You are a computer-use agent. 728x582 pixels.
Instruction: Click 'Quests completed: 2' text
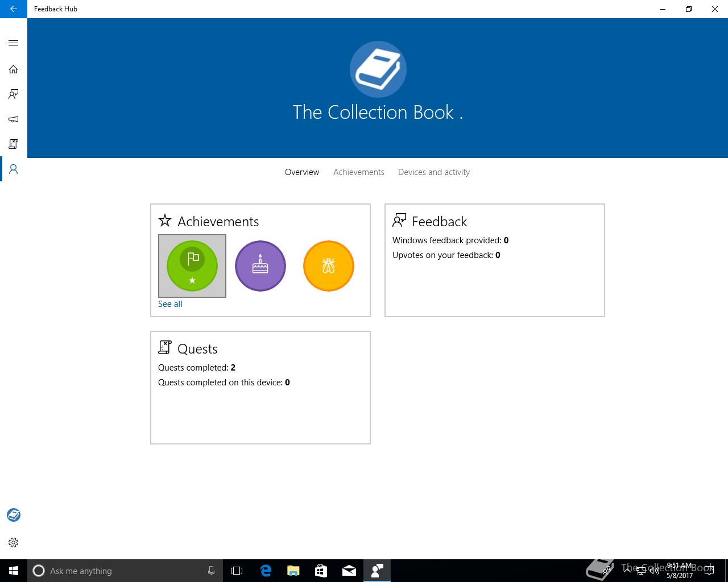[197, 368]
